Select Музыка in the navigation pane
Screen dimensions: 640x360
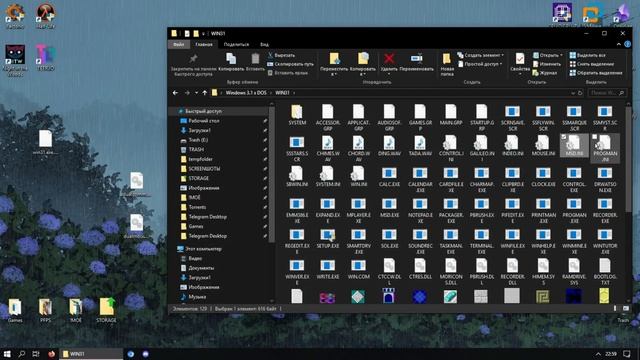click(x=197, y=297)
